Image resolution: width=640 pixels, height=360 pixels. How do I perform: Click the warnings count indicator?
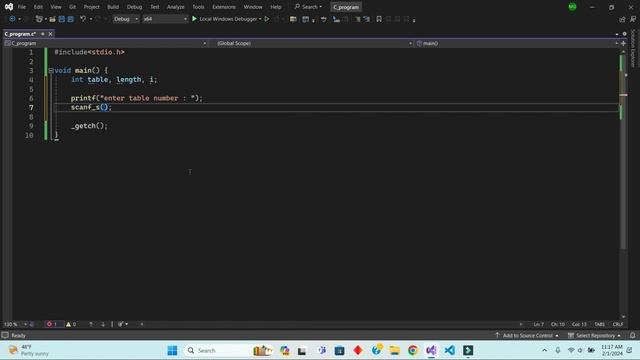pyautogui.click(x=71, y=324)
